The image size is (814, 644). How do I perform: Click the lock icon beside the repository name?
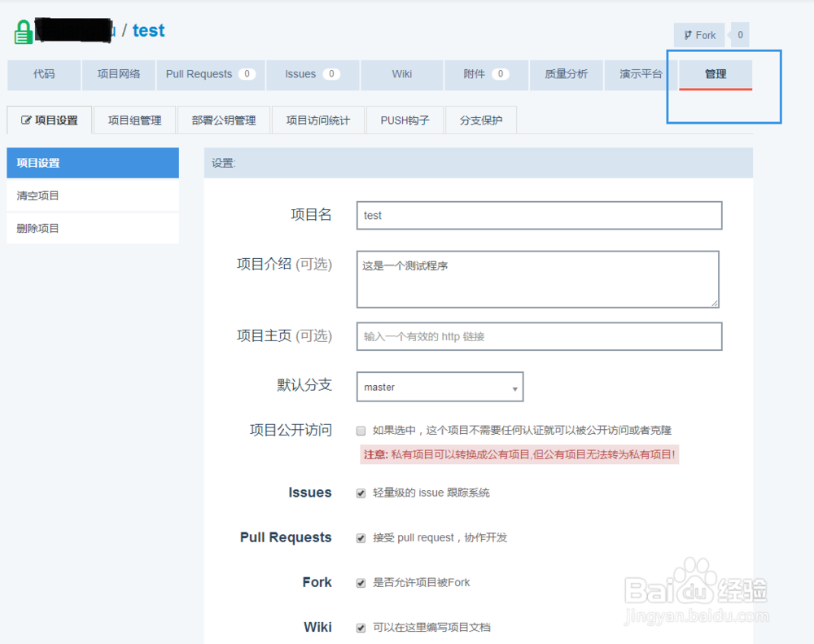23,30
